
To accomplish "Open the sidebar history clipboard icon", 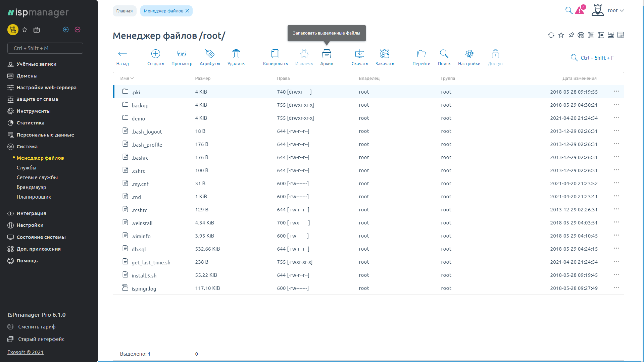I will click(37, 30).
